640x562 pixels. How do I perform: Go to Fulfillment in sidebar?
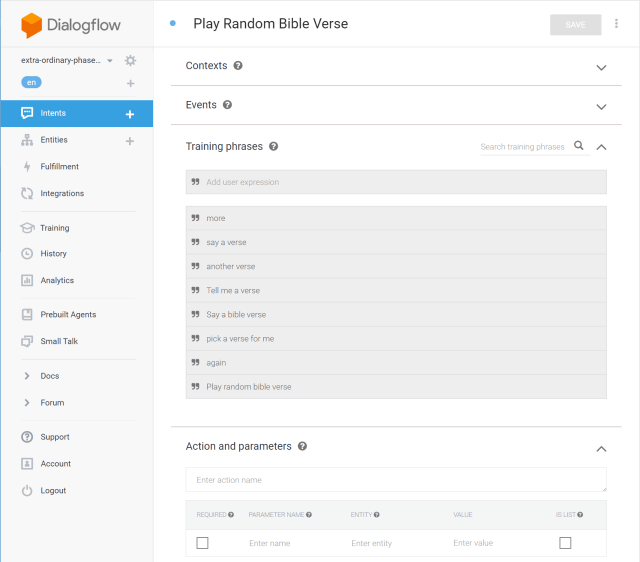click(59, 167)
